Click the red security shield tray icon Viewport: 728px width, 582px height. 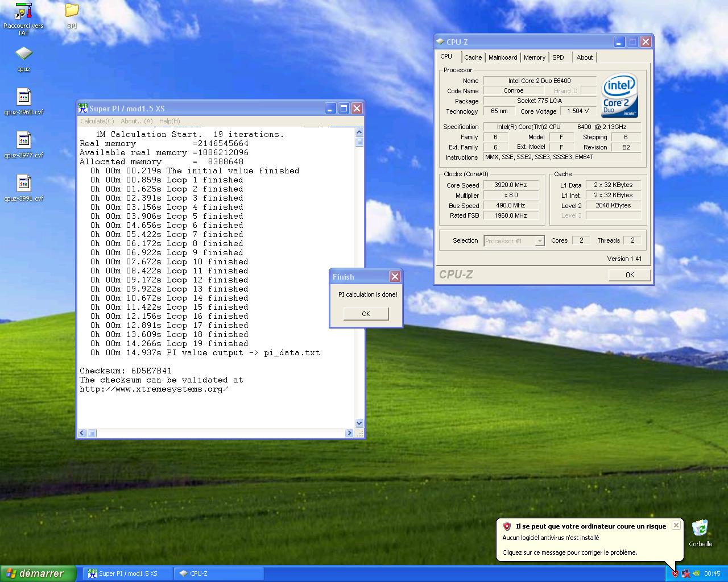(x=675, y=573)
